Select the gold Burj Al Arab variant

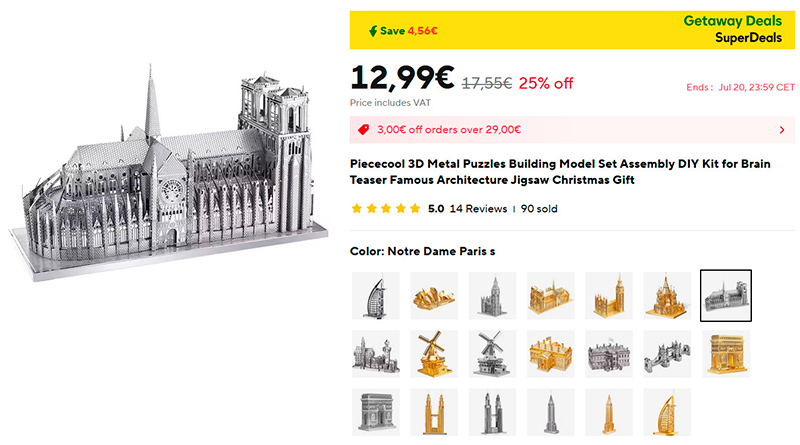[668, 411]
